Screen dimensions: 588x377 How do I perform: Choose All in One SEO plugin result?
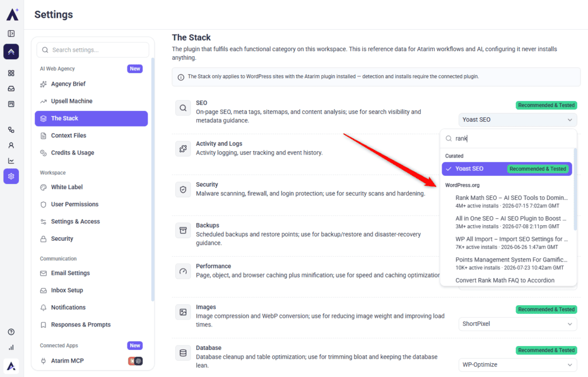click(x=506, y=222)
